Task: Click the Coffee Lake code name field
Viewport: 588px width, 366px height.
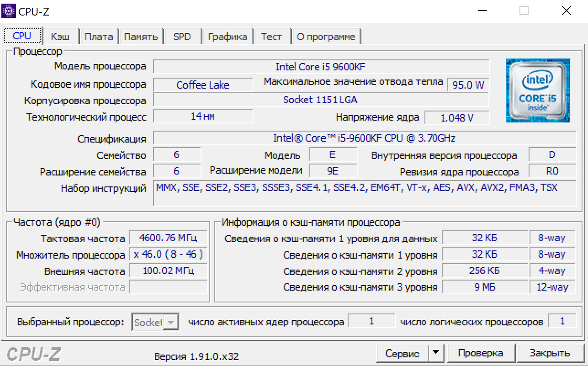Action: (x=203, y=85)
